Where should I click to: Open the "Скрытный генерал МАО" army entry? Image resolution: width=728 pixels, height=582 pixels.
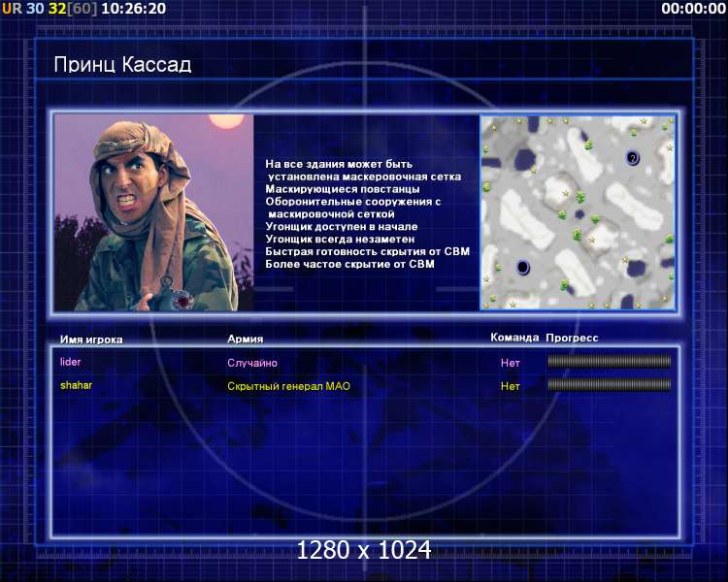288,386
